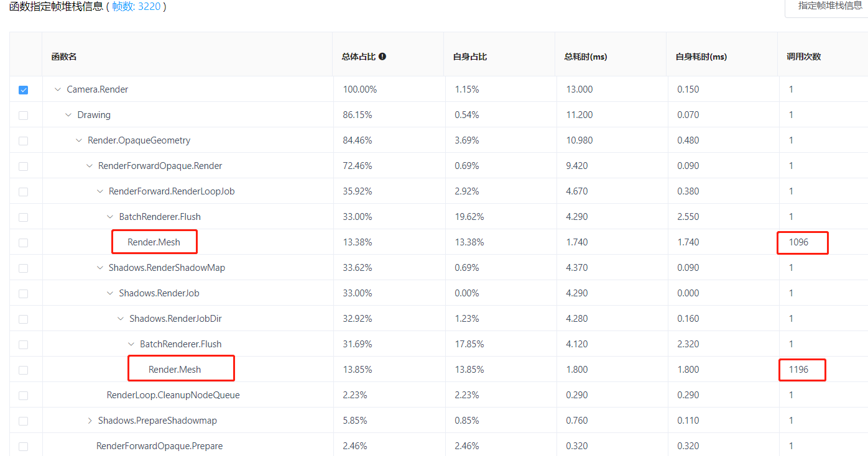Select the Shadows.PrepareShadowmap function name
Screen dimensions: 868x456
[x=158, y=421]
